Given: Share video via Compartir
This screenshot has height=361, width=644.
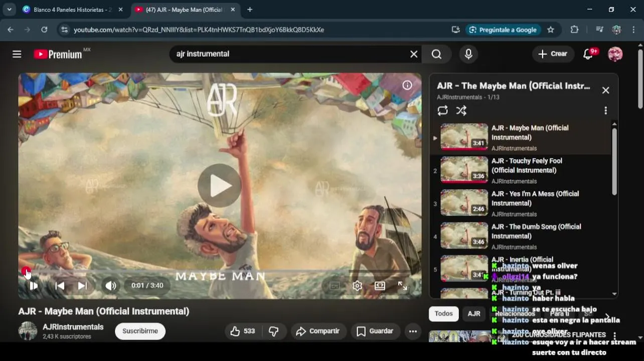Looking at the screenshot, I should (x=317, y=331).
